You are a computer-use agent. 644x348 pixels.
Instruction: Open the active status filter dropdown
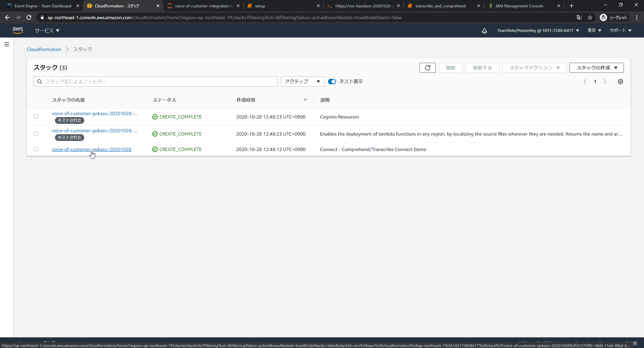303,82
